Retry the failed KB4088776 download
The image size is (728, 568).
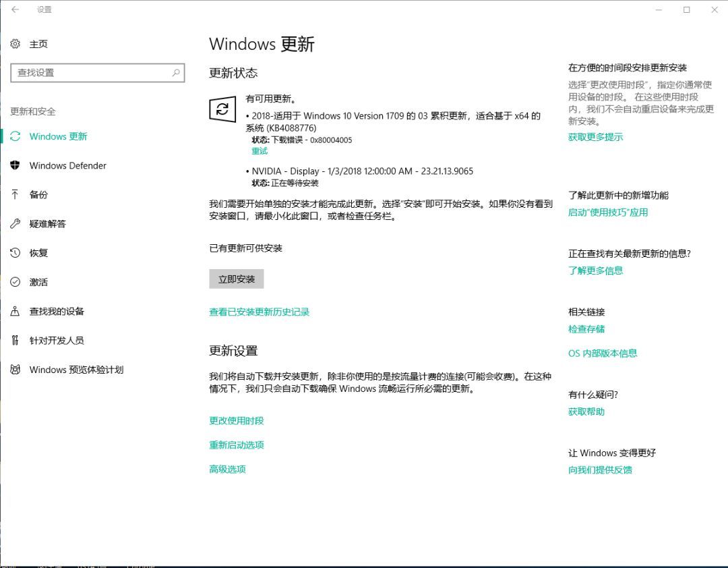(x=260, y=150)
